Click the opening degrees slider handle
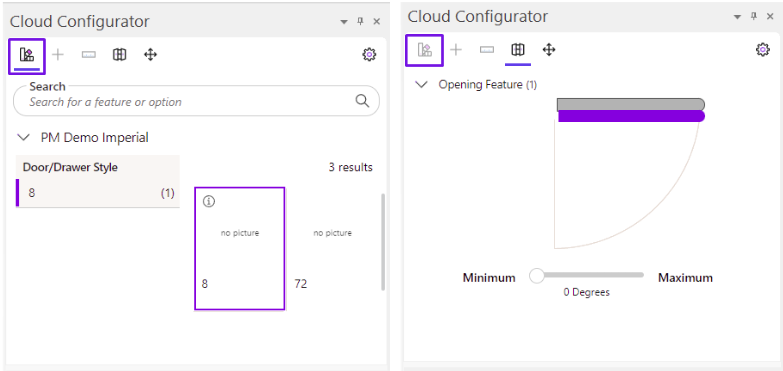Screen dimensions: 783x371 [537, 275]
